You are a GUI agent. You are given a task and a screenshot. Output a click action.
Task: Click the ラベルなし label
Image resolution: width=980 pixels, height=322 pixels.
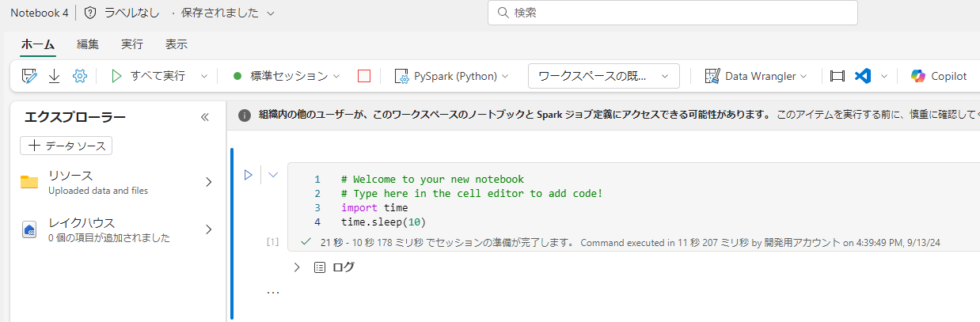pyautogui.click(x=132, y=13)
